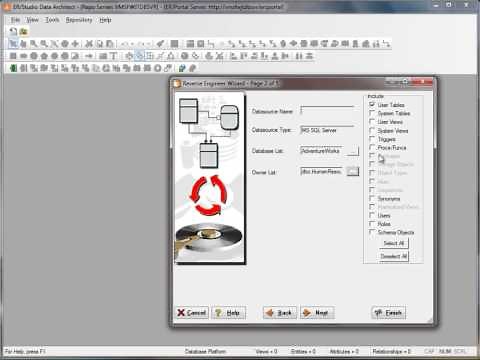Check the System Tables checkbox
The image size is (480, 360).
[372, 113]
